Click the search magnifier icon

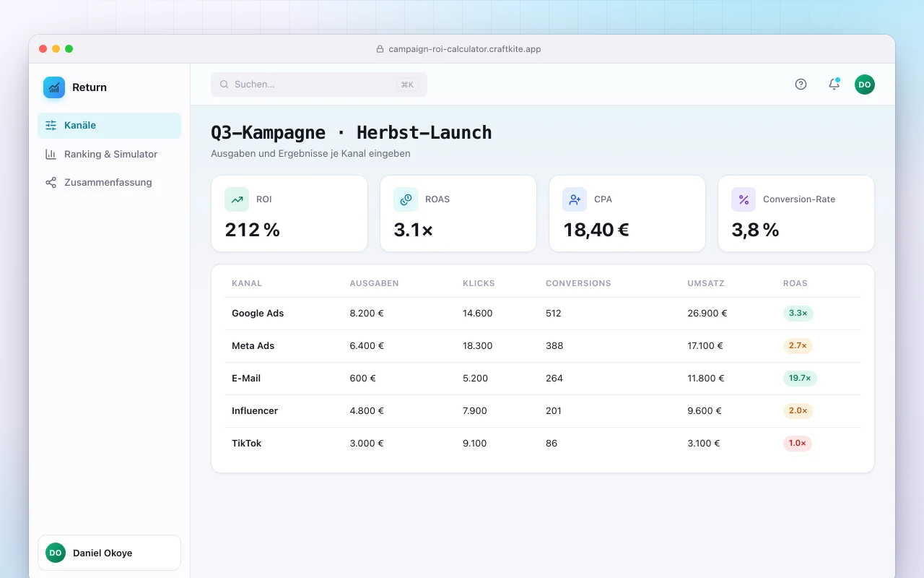[225, 85]
